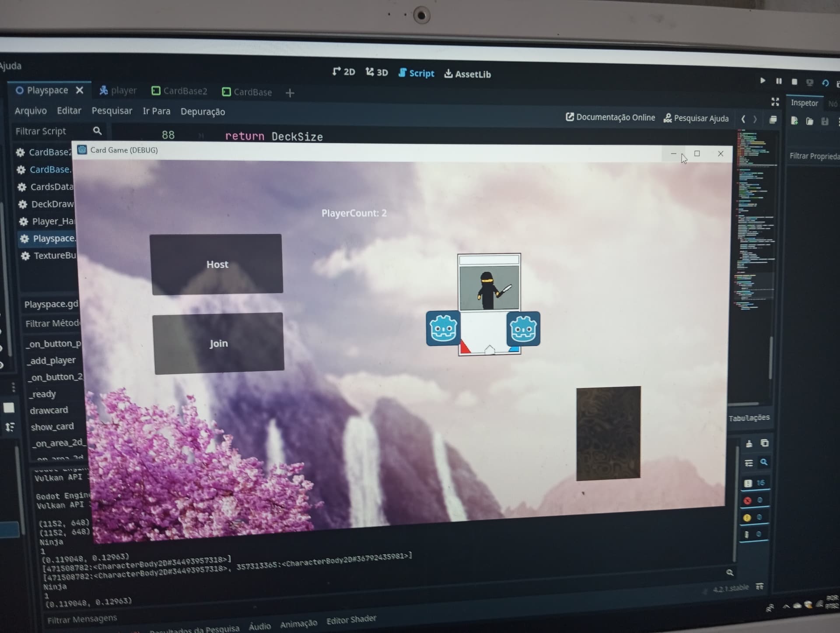This screenshot has height=633, width=840.
Task: Go forward in script edit history
Action: (755, 119)
